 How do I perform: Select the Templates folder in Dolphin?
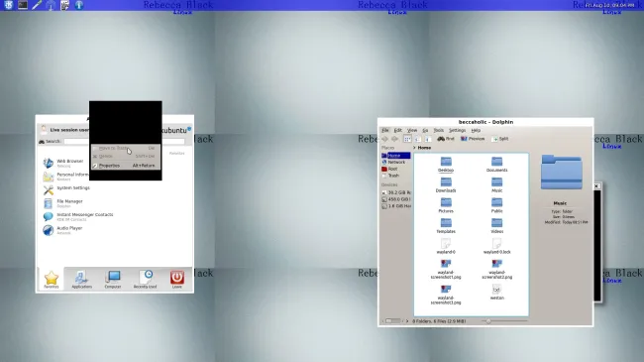446,225
